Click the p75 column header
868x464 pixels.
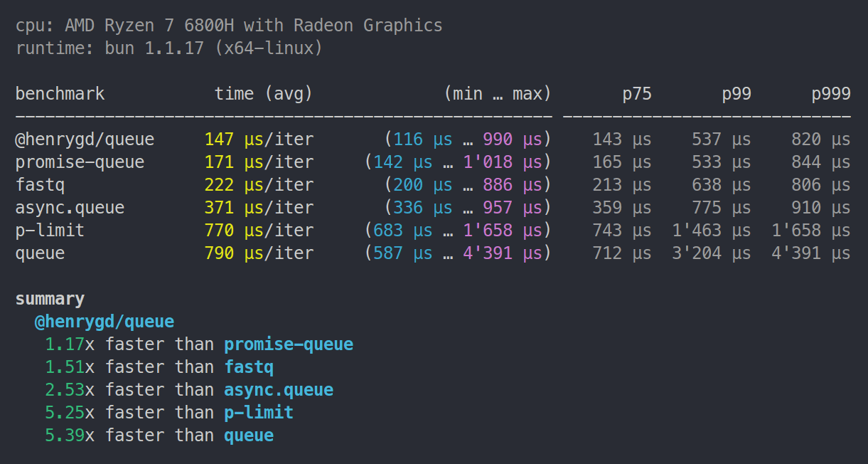(x=637, y=94)
